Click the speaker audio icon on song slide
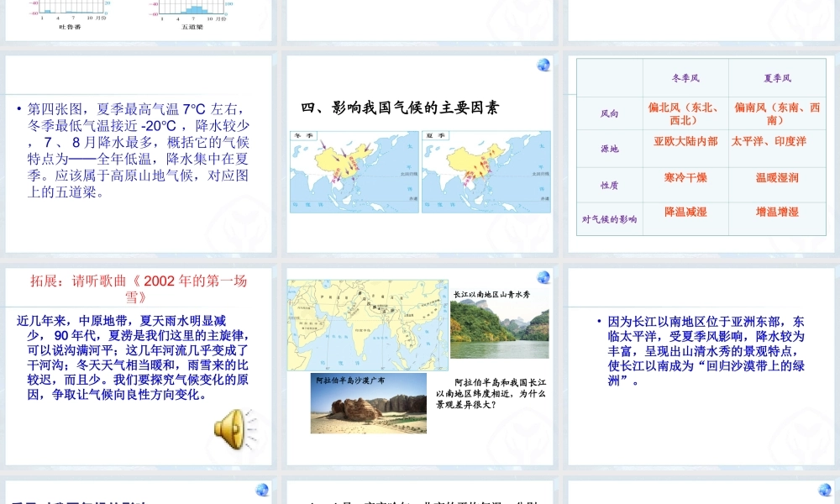 coord(234,429)
